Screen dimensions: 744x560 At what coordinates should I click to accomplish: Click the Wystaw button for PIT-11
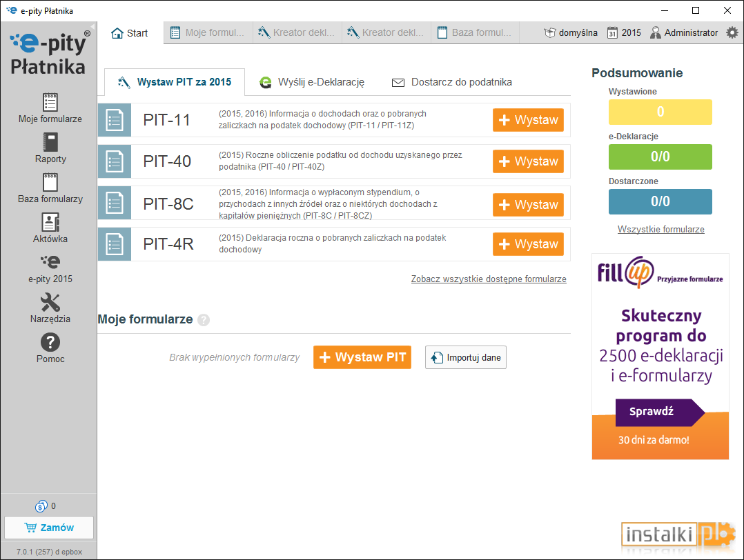tap(528, 120)
